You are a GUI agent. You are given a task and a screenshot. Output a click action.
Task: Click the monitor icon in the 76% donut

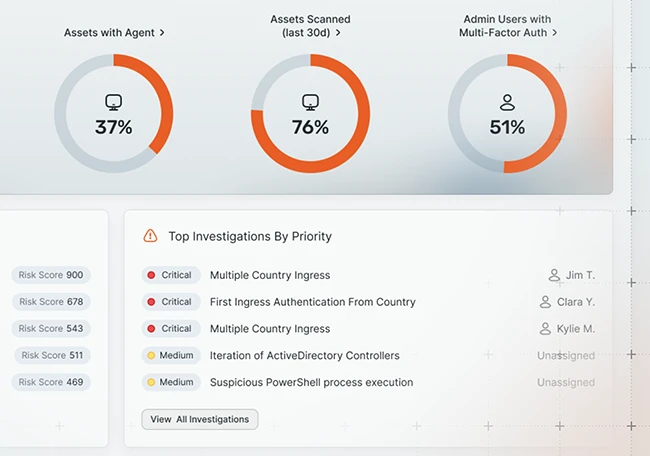point(310,102)
